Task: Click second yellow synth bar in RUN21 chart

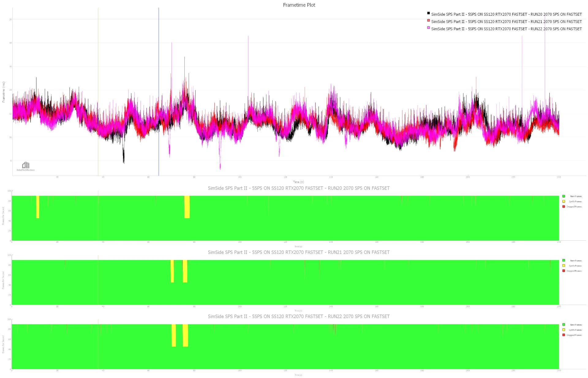Action: point(185,271)
